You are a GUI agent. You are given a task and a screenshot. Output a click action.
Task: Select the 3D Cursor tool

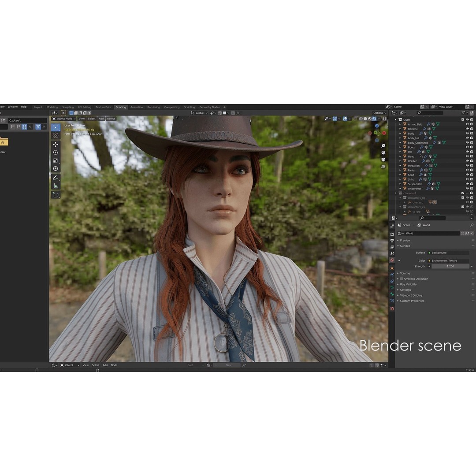point(56,135)
